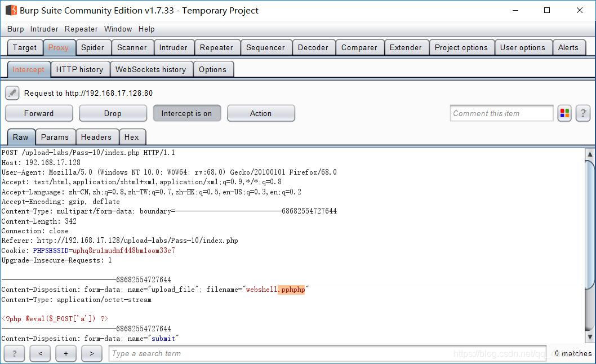The image size is (596, 364).
Task: Click the search term input field
Action: [x=327, y=353]
